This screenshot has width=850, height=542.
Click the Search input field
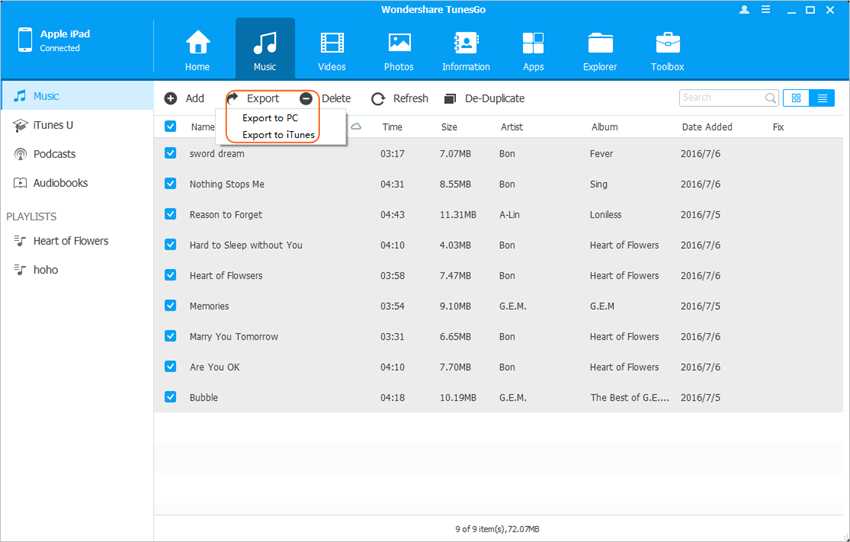pyautogui.click(x=722, y=98)
